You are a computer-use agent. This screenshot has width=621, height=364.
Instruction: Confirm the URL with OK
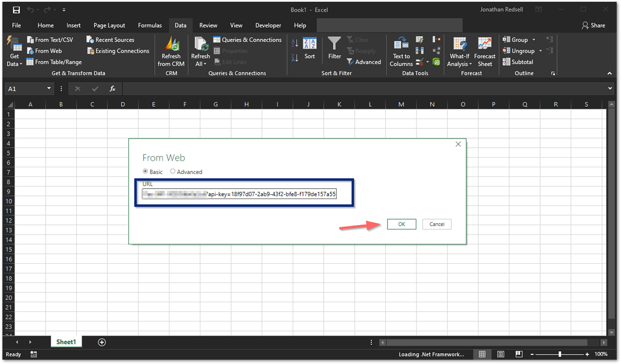tap(401, 224)
